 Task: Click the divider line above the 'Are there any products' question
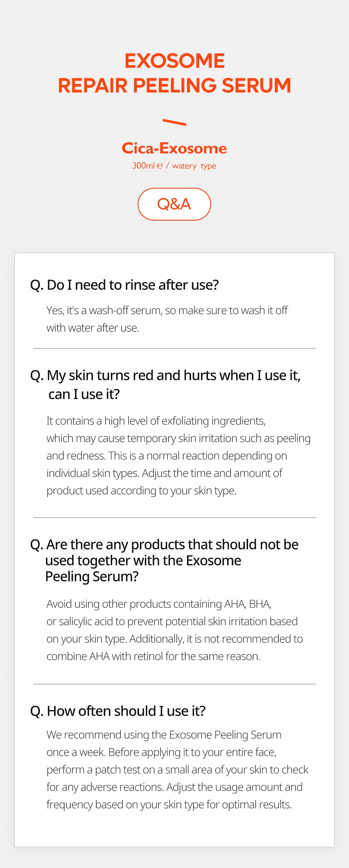(x=174, y=517)
